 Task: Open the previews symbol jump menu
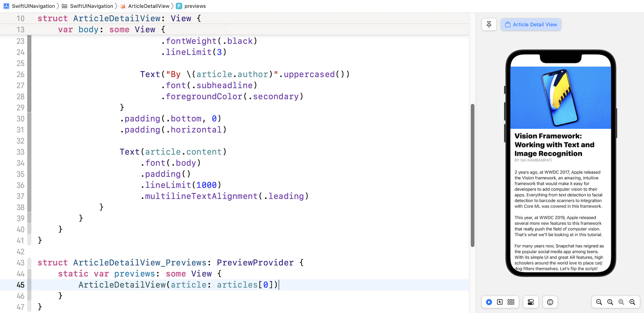point(195,6)
